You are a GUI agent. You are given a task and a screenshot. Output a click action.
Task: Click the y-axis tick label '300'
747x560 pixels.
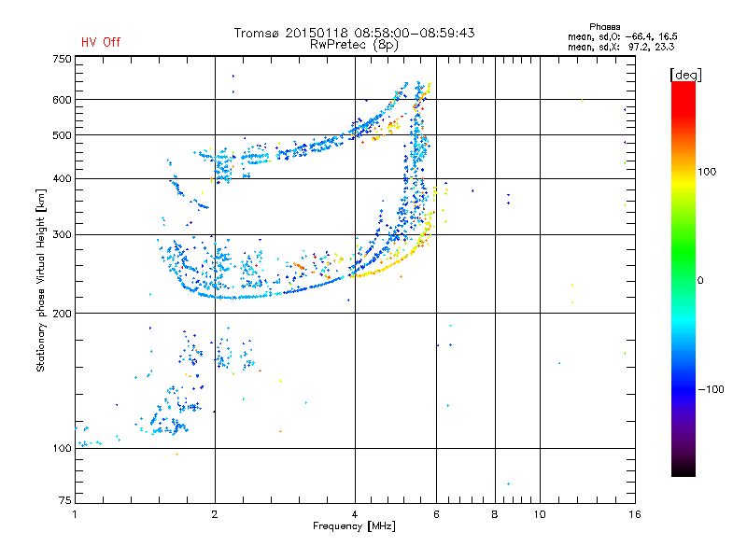62,234
